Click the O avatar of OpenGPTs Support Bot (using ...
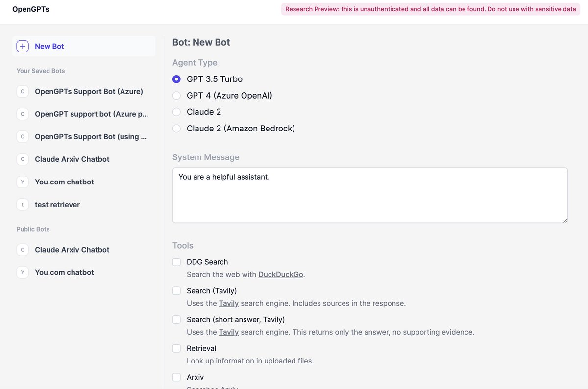 [23, 136]
